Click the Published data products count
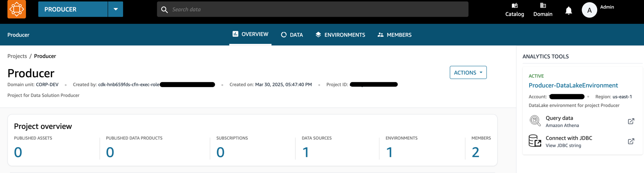Screen dimensions: 644x173 tap(110, 152)
